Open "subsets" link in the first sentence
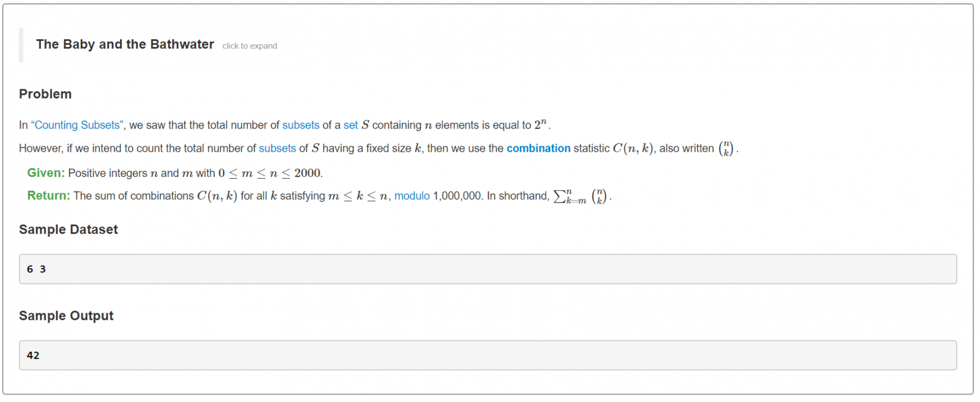Viewport: 980px width, 402px height. point(300,125)
